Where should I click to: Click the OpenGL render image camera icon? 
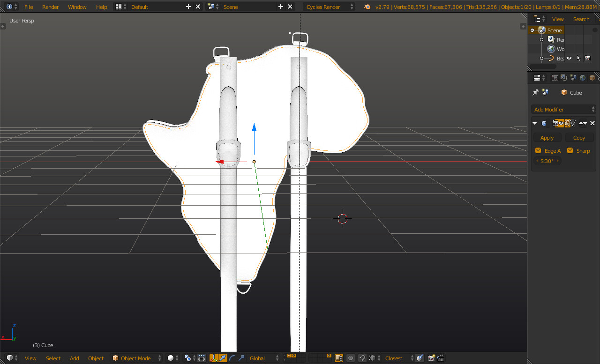432,358
